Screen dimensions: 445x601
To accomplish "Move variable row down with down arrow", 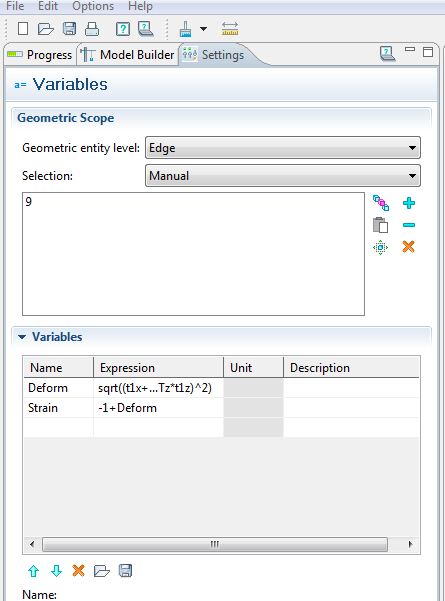I will [56, 571].
